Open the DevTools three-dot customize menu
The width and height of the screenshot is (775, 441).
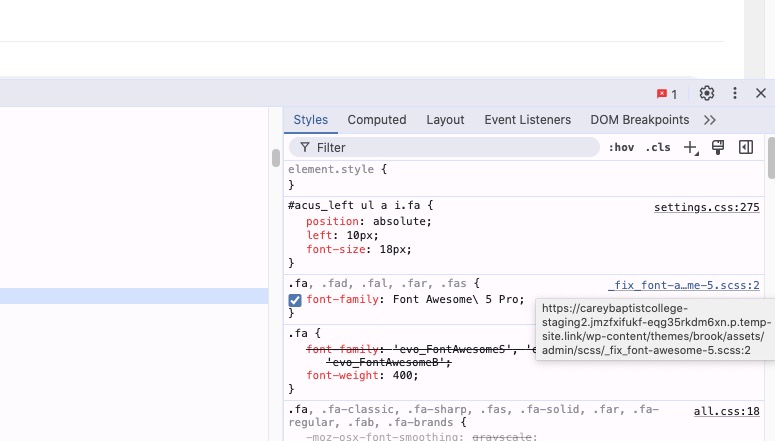735,93
